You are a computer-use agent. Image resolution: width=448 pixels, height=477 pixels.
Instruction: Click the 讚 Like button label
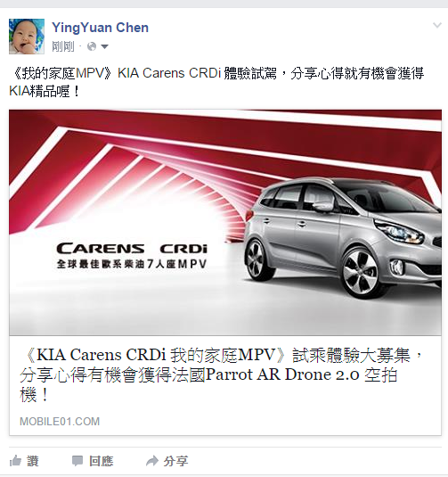[x=33, y=461]
